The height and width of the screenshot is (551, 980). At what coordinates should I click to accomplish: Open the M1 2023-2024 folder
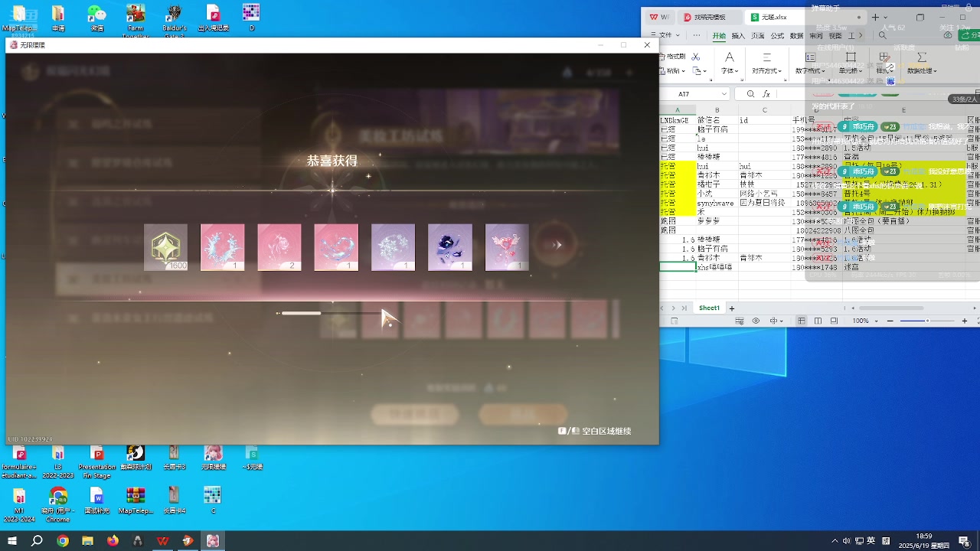point(19,504)
